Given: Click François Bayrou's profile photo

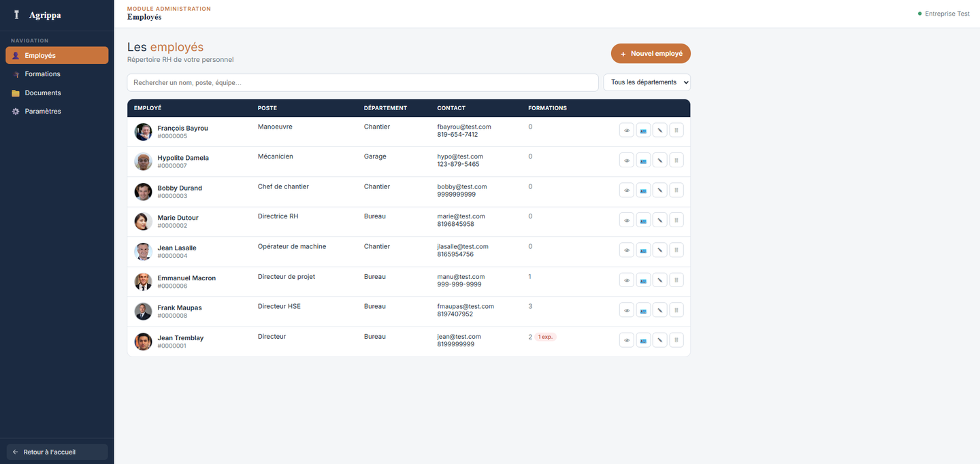Looking at the screenshot, I should [x=143, y=132].
